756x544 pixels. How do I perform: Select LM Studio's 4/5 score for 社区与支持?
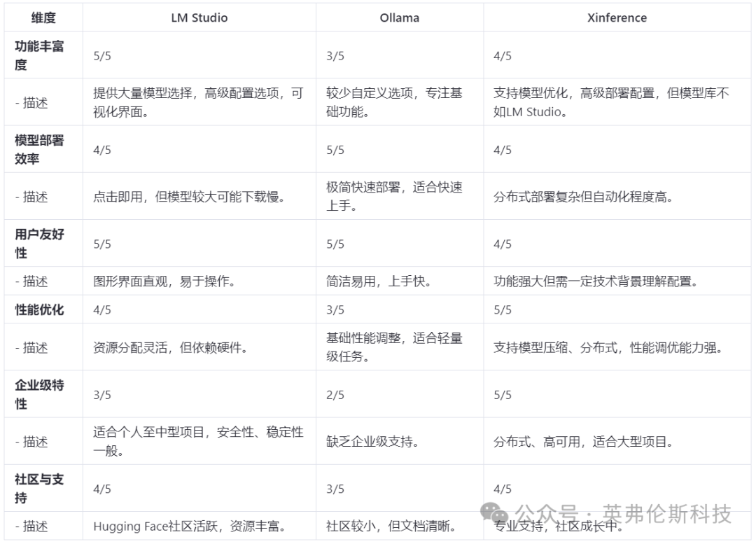pyautogui.click(x=102, y=489)
